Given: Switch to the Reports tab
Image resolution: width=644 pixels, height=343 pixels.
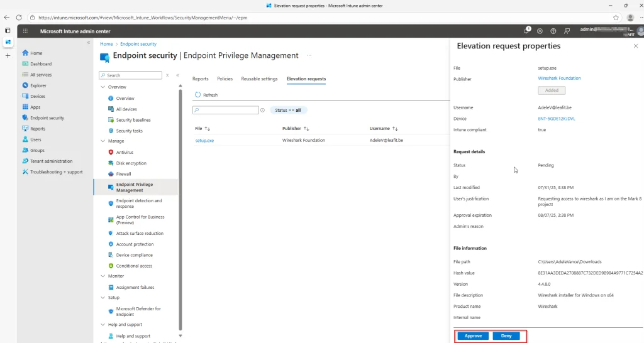Looking at the screenshot, I should (x=201, y=79).
